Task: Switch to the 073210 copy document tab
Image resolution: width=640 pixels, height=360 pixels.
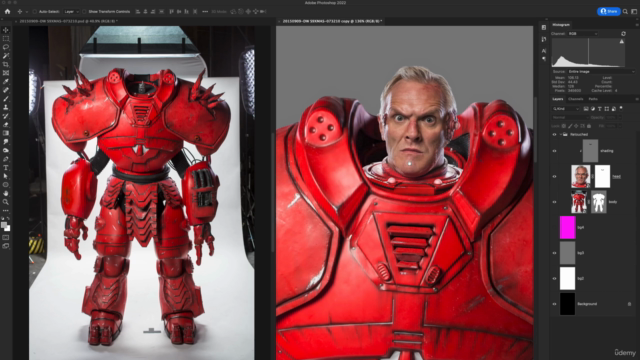Action: point(332,21)
